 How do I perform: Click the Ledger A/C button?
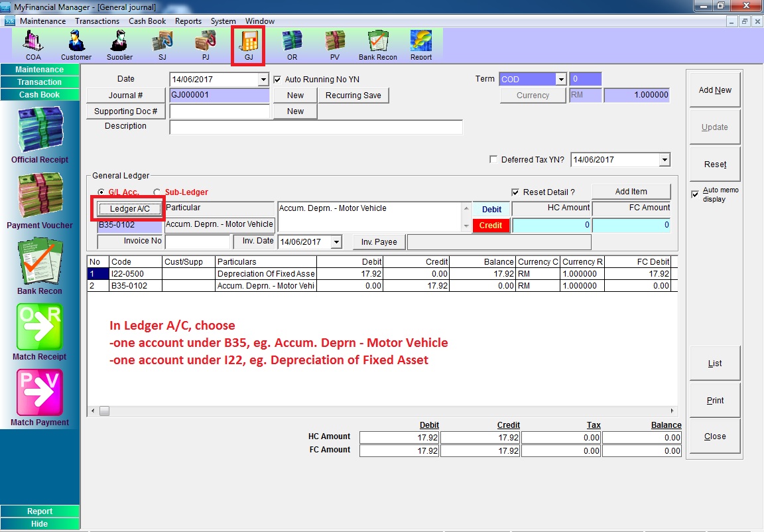click(x=130, y=209)
